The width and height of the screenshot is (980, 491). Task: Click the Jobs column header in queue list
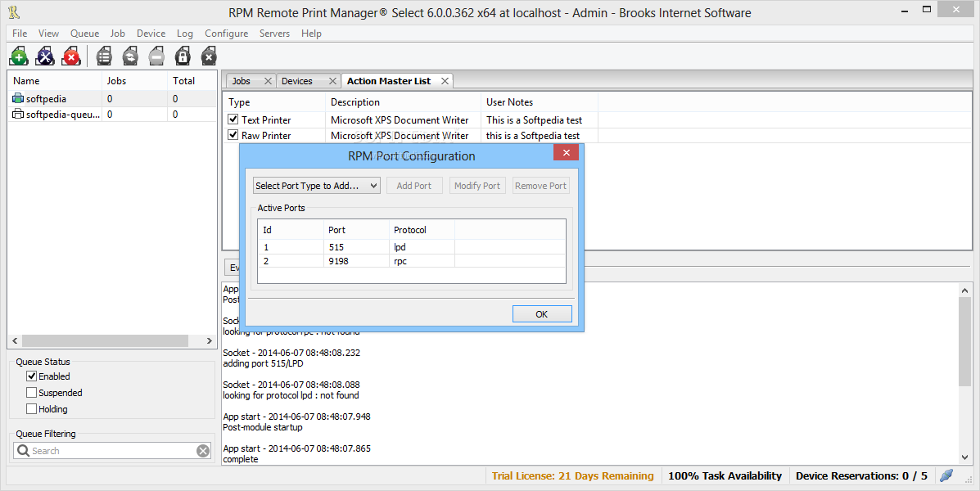(135, 80)
